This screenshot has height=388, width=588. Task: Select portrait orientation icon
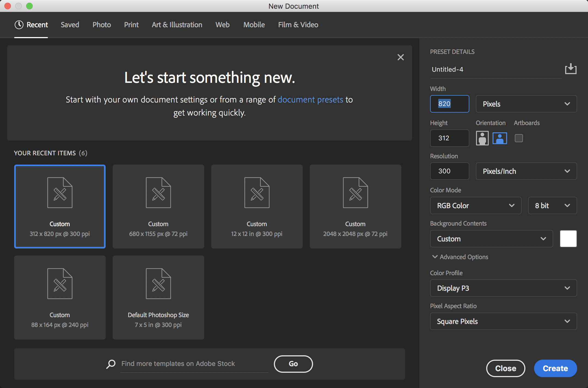[x=482, y=138]
